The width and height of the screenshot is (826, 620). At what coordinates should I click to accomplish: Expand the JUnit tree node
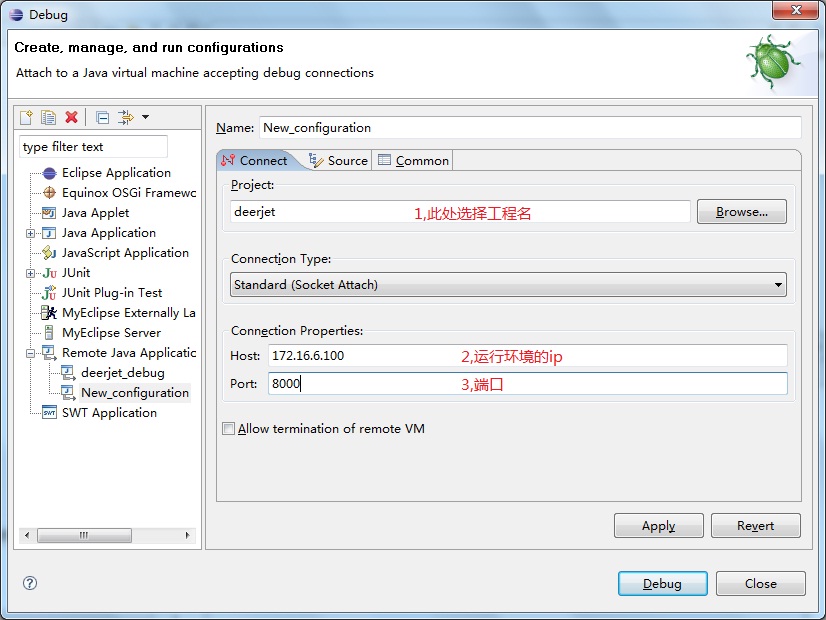[x=31, y=273]
